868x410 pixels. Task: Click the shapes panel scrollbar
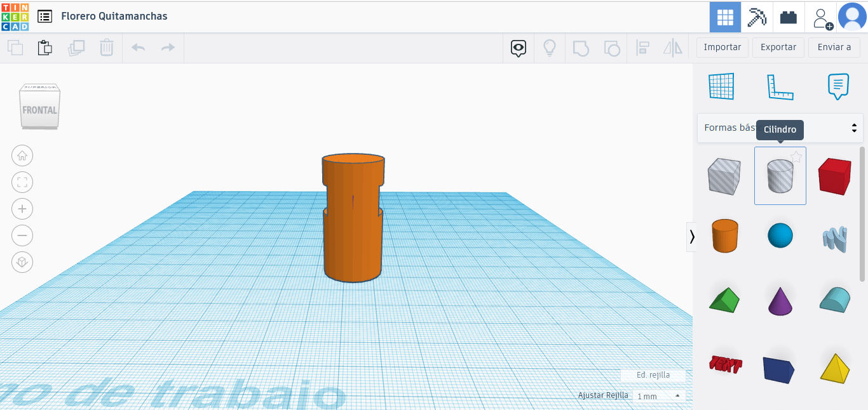[862, 214]
